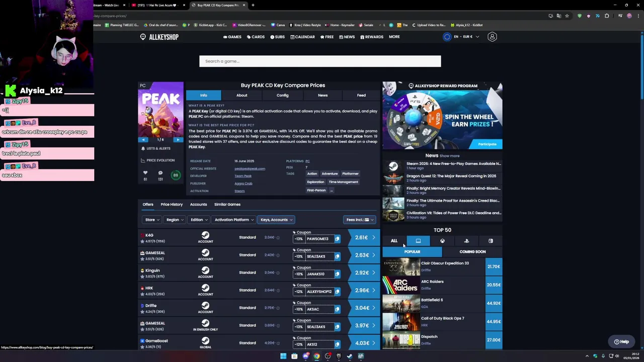The width and height of the screenshot is (644, 362).
Task: Click the Allkeyshop logo
Action: (x=159, y=37)
